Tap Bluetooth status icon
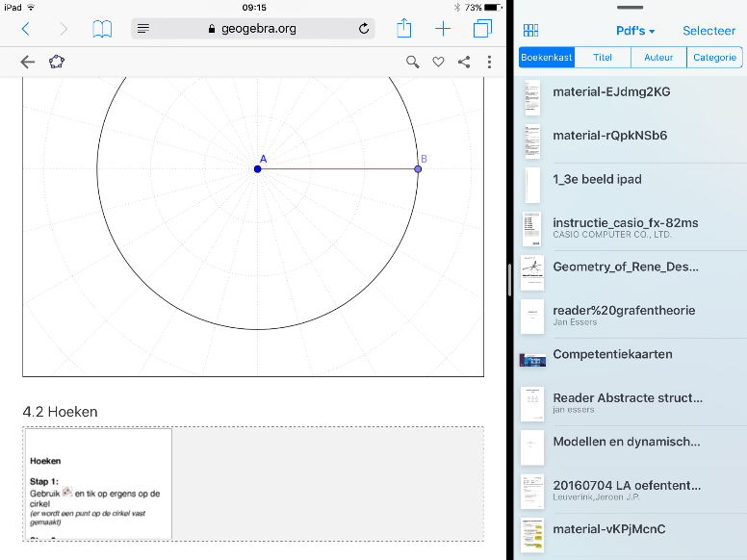 coord(457,7)
